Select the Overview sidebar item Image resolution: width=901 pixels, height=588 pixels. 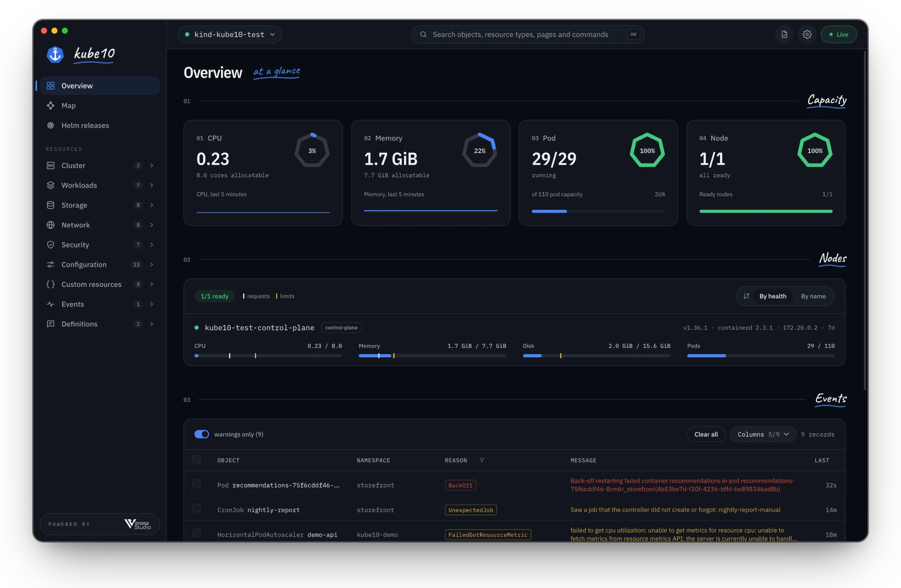100,86
